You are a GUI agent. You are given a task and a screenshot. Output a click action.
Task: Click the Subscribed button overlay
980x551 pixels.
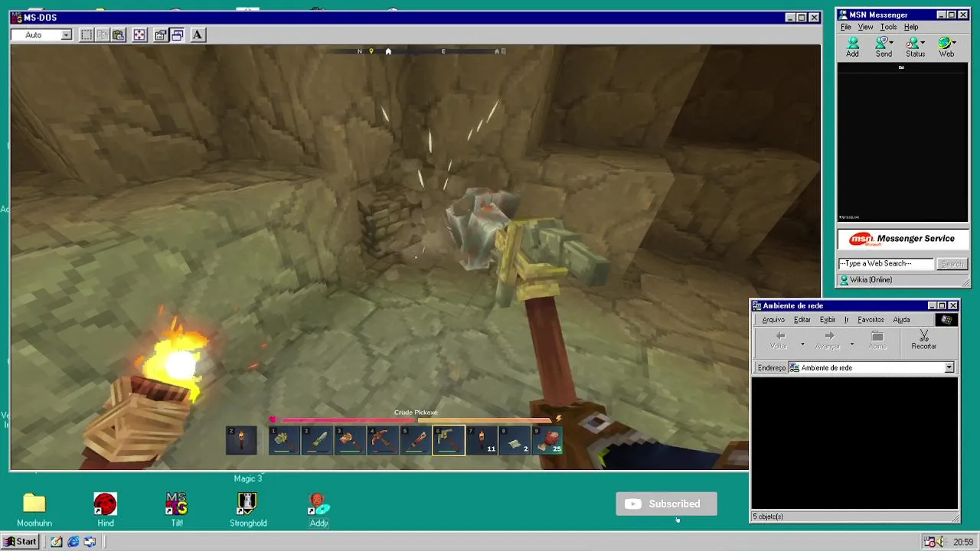tap(666, 504)
